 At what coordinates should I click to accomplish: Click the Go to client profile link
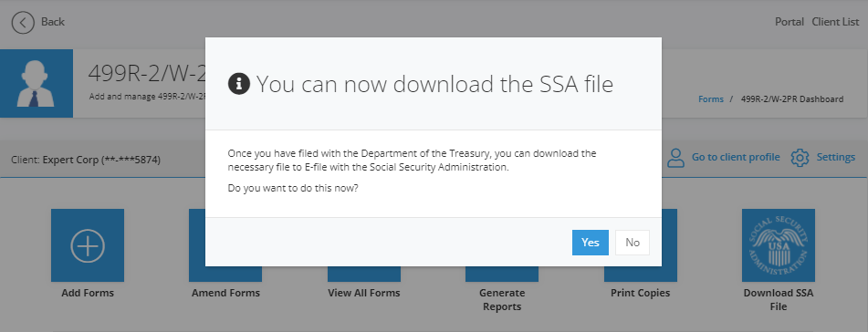pyautogui.click(x=736, y=157)
